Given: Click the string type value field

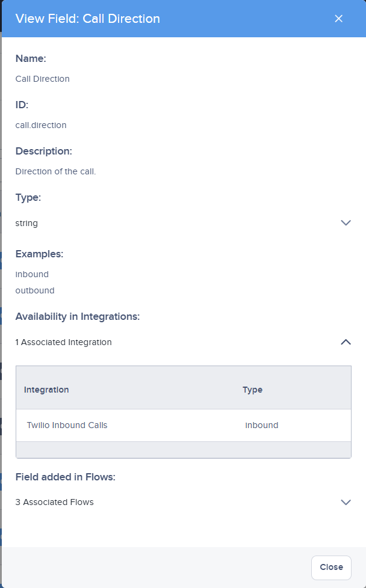Looking at the screenshot, I should [183, 223].
